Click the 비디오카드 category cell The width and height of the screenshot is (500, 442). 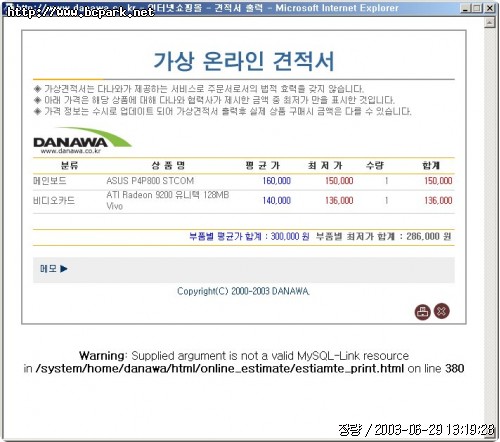(54, 201)
